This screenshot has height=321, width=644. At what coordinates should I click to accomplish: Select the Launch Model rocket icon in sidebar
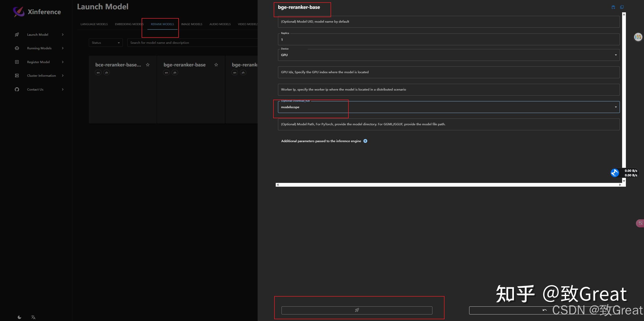pyautogui.click(x=17, y=34)
